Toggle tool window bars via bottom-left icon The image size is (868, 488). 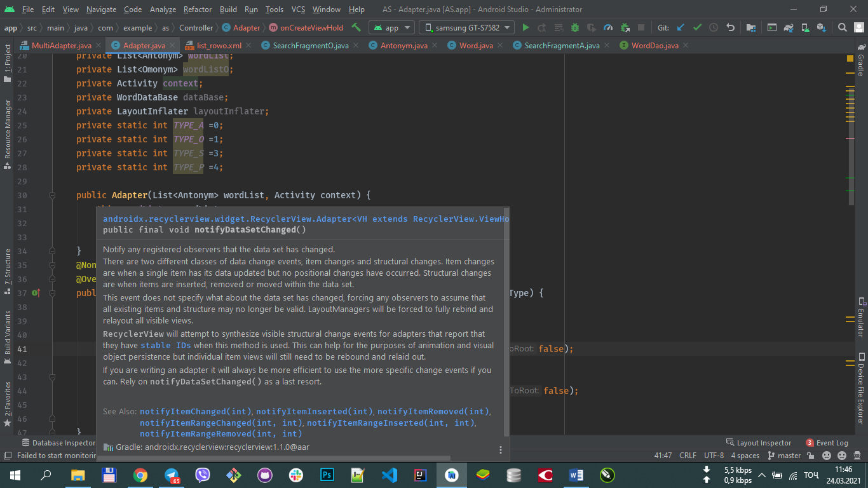click(7, 456)
